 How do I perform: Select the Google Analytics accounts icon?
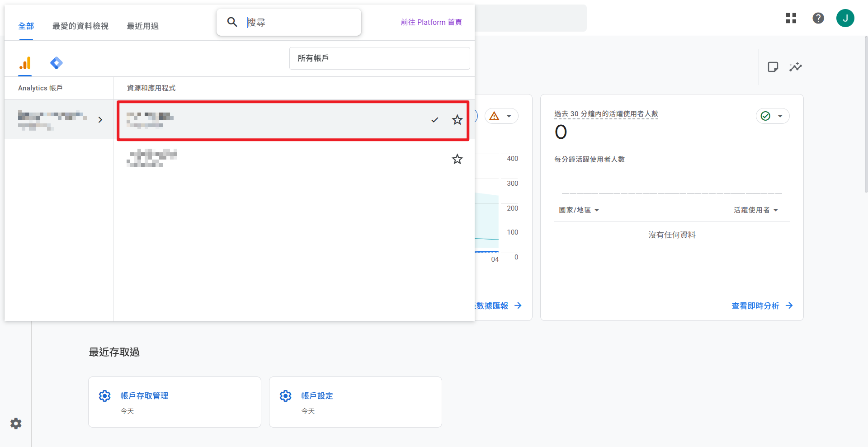[25, 63]
